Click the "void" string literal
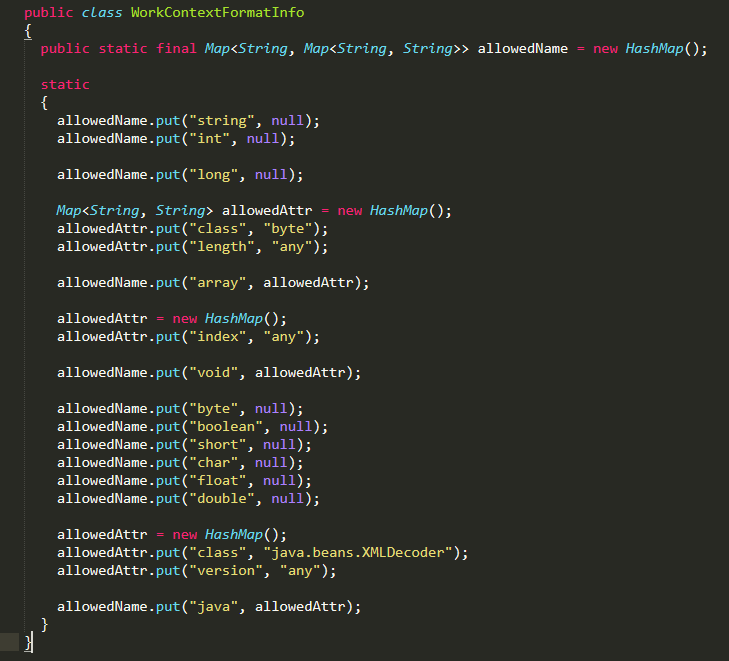Viewport: 729px width, 661px height. (x=213, y=372)
